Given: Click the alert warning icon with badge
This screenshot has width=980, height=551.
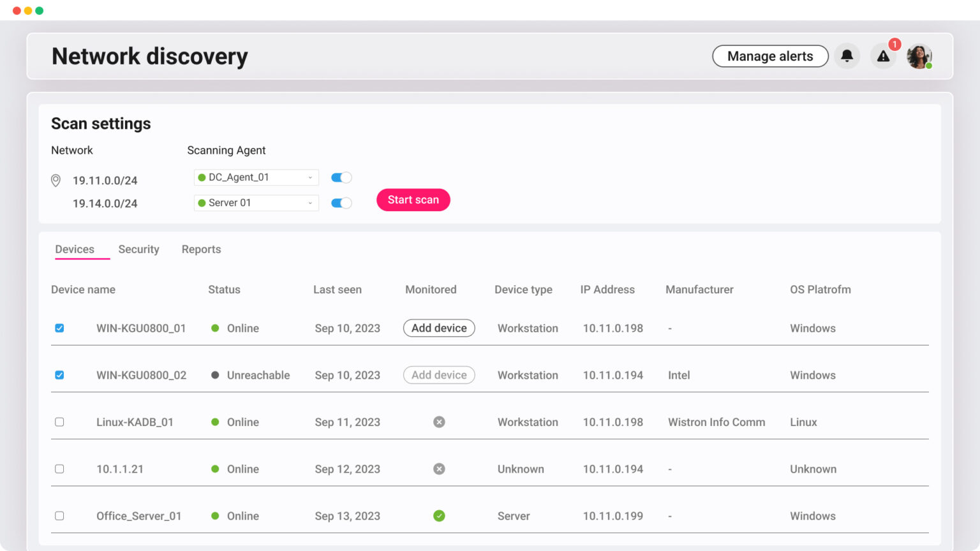Looking at the screenshot, I should coord(883,56).
